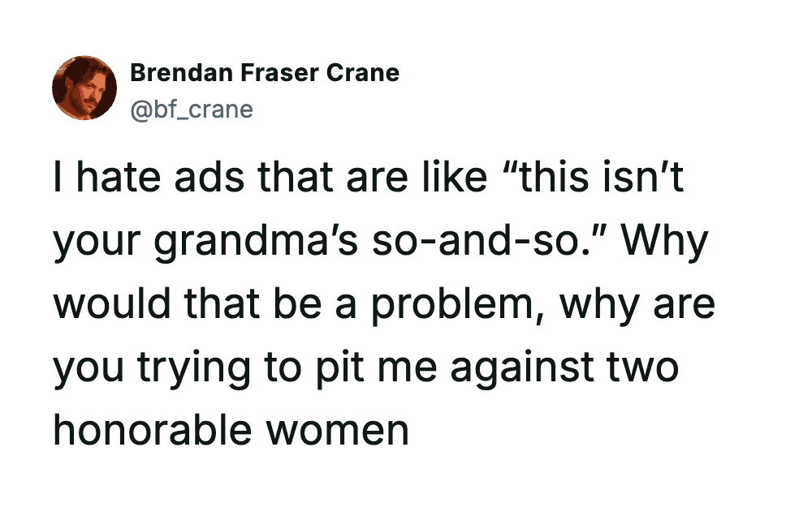Click the word "Crane" in the display name
Viewport: 812px width, 516px height.
coord(363,73)
